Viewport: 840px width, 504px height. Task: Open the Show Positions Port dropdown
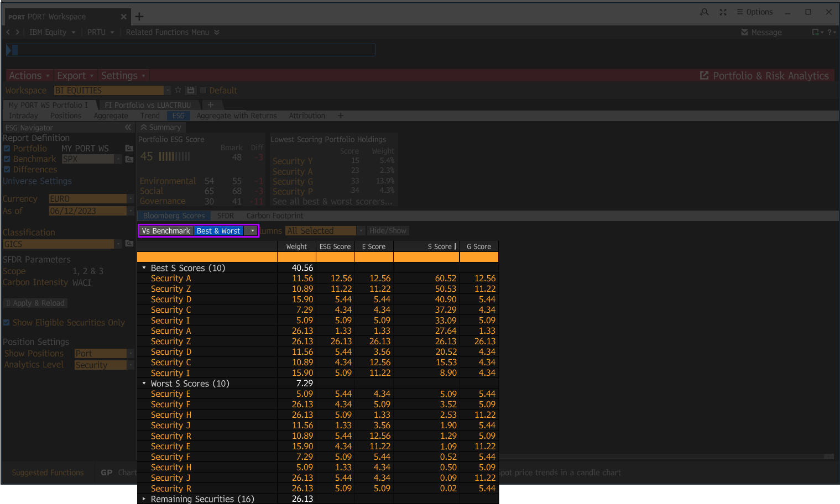tap(131, 354)
